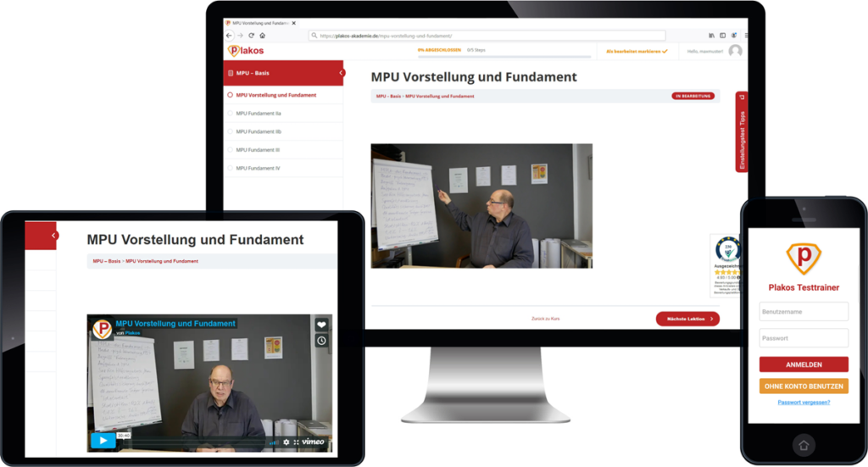Click browser forward arrow on the monitor

click(240, 36)
